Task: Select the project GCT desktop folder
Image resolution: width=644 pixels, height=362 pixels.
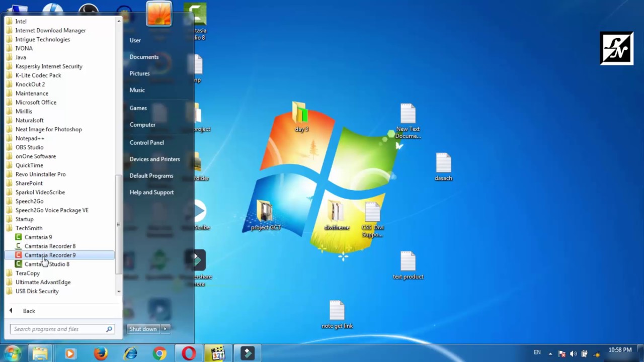Action: tap(266, 215)
